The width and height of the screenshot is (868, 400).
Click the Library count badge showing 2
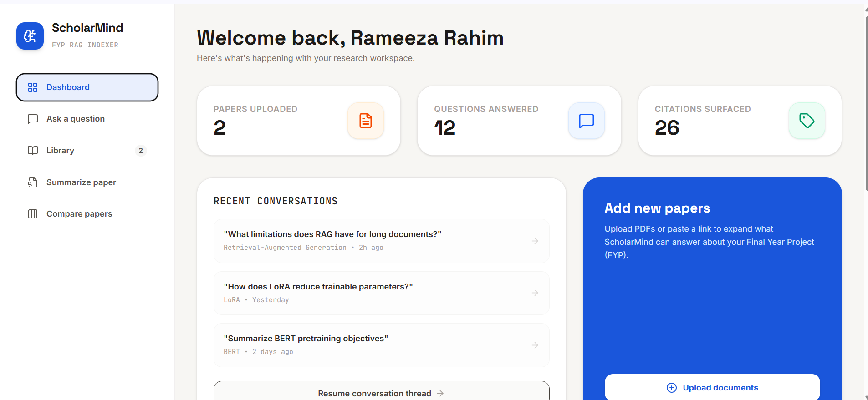[x=141, y=151]
